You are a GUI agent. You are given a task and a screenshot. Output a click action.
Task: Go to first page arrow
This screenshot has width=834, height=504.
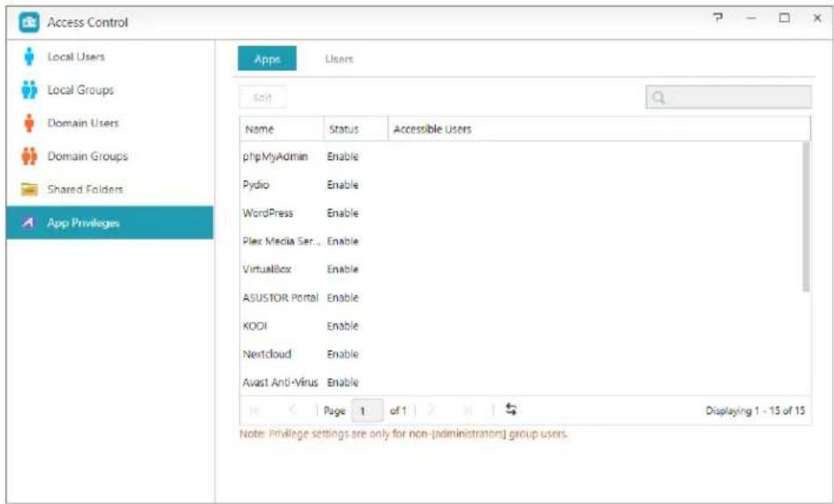[x=254, y=410]
